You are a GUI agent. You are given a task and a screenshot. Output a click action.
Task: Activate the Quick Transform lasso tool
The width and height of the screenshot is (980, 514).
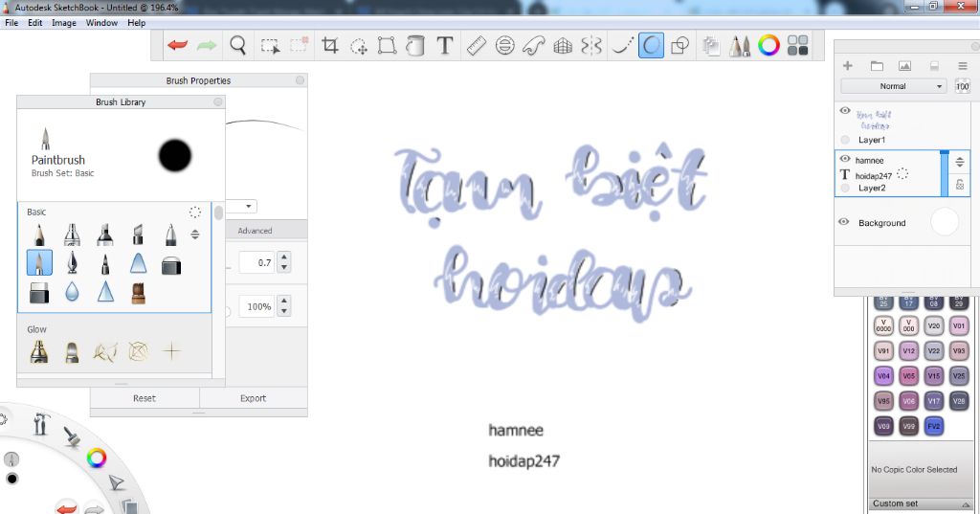358,46
